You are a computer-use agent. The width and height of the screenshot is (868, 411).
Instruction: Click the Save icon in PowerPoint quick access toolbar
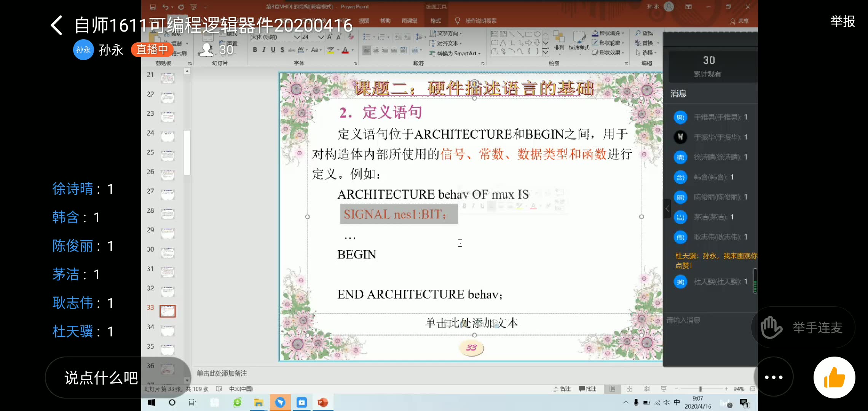click(x=153, y=7)
